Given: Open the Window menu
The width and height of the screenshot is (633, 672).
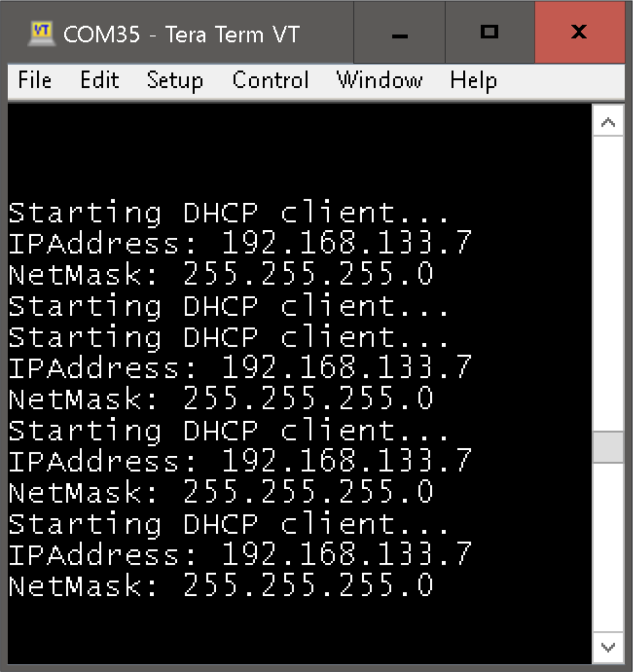Looking at the screenshot, I should [x=380, y=80].
